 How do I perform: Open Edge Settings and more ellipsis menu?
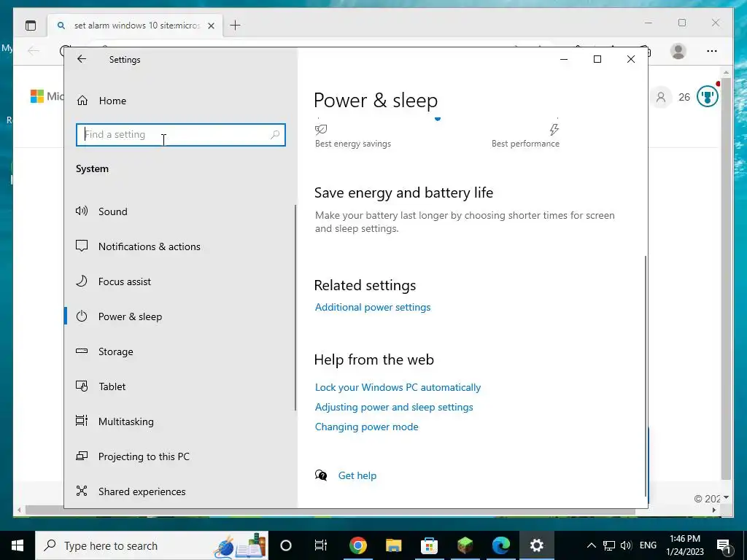(712, 51)
